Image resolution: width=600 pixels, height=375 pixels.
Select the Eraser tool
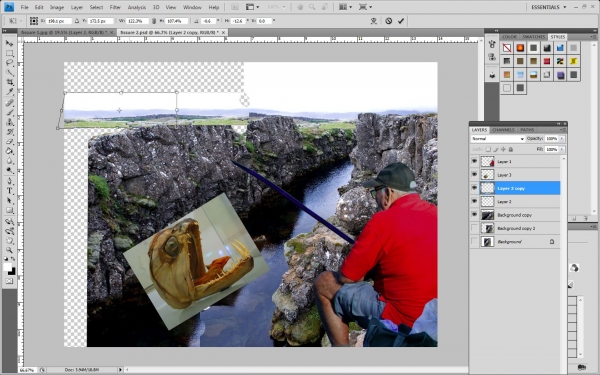point(9,141)
